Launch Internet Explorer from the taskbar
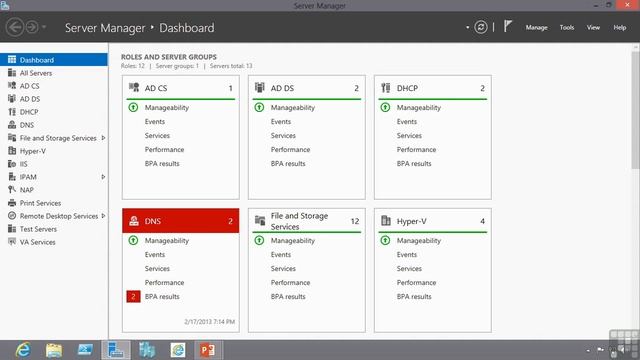 coord(23,350)
